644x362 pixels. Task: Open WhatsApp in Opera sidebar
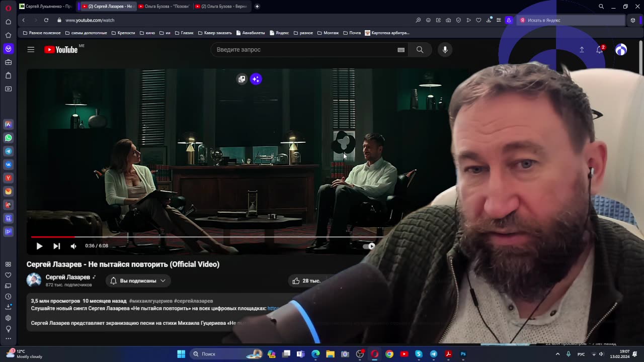[8, 138]
